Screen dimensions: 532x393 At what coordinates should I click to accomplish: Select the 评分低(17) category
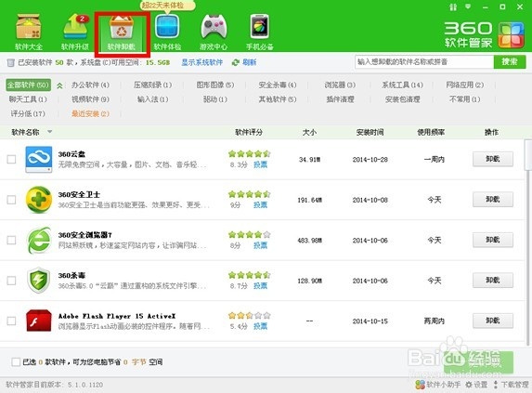point(28,113)
